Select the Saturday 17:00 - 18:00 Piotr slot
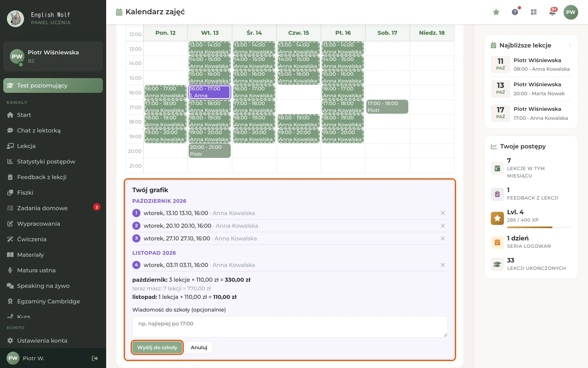 [387, 107]
